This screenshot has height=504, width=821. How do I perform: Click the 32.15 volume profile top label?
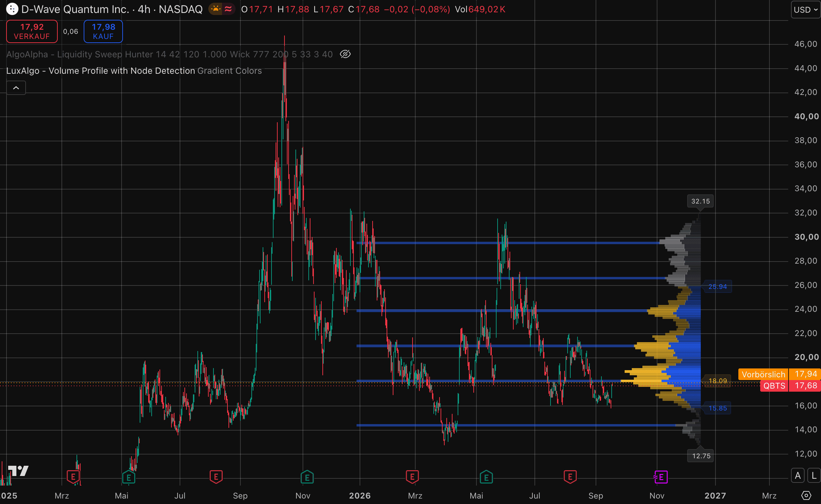(x=700, y=201)
